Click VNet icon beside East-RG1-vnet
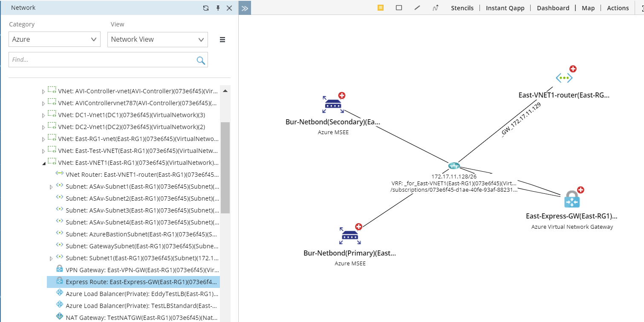 pyautogui.click(x=52, y=138)
